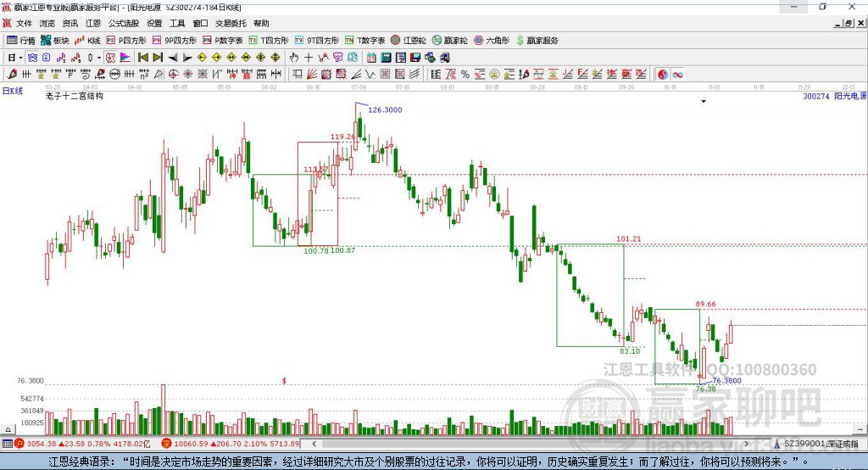The height and width of the screenshot is (470, 868).
Task: Open the 浏览 menu
Action: (x=47, y=23)
